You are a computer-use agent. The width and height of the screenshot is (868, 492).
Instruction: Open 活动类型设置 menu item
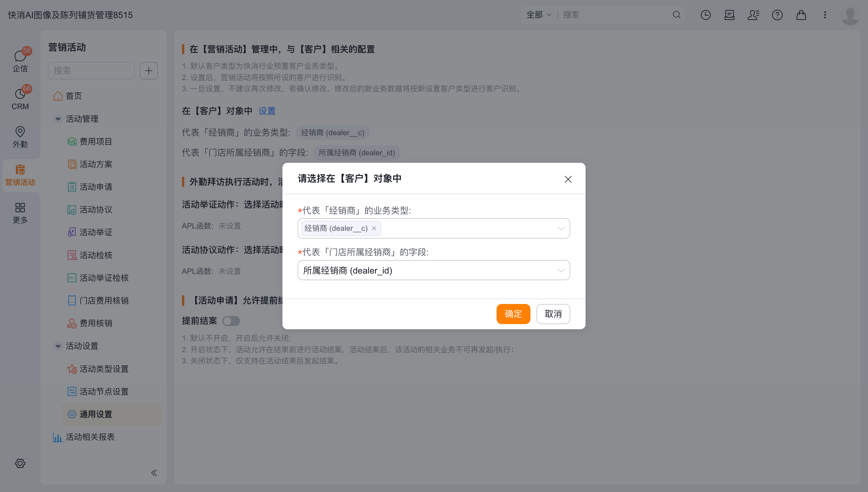click(x=98, y=369)
